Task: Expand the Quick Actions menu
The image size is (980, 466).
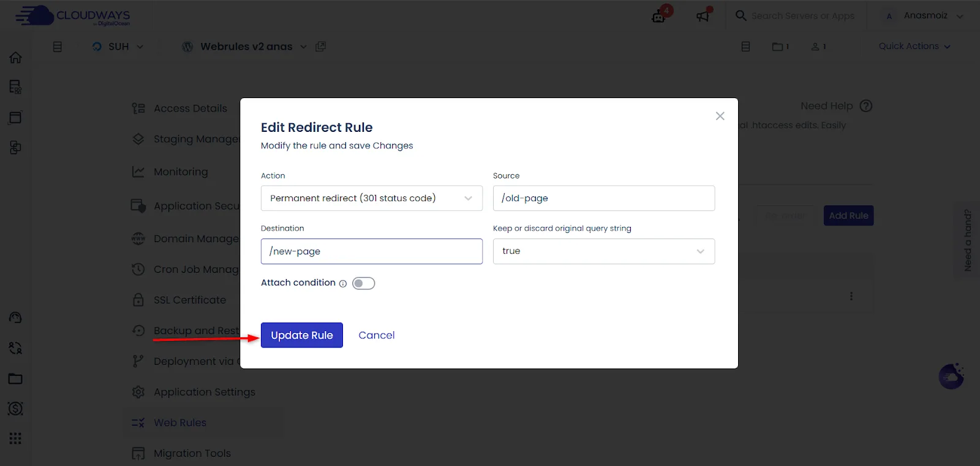Action: pos(914,46)
